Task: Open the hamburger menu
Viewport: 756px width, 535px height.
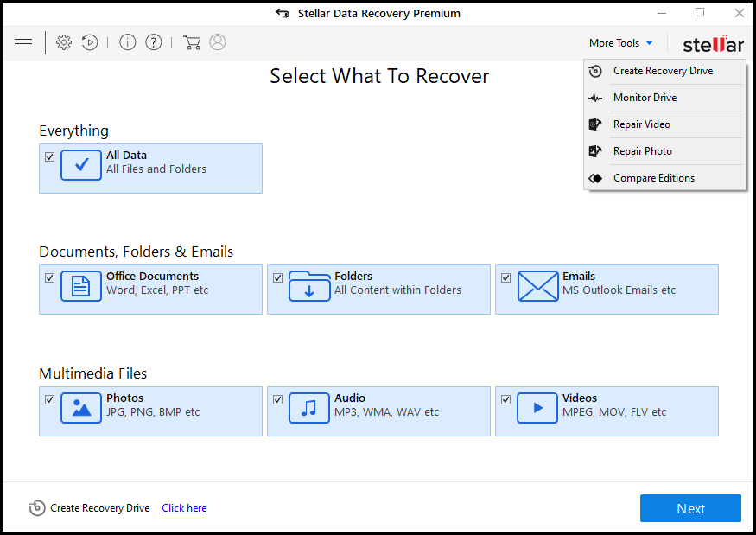Action: pyautogui.click(x=23, y=43)
